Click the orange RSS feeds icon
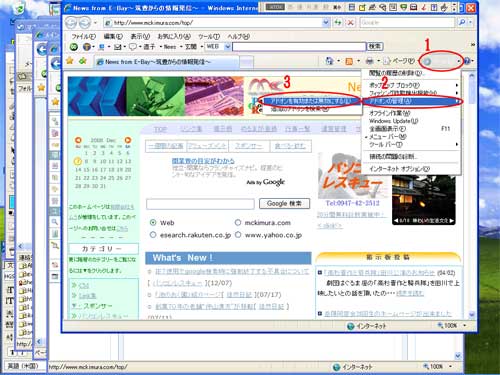 349,61
